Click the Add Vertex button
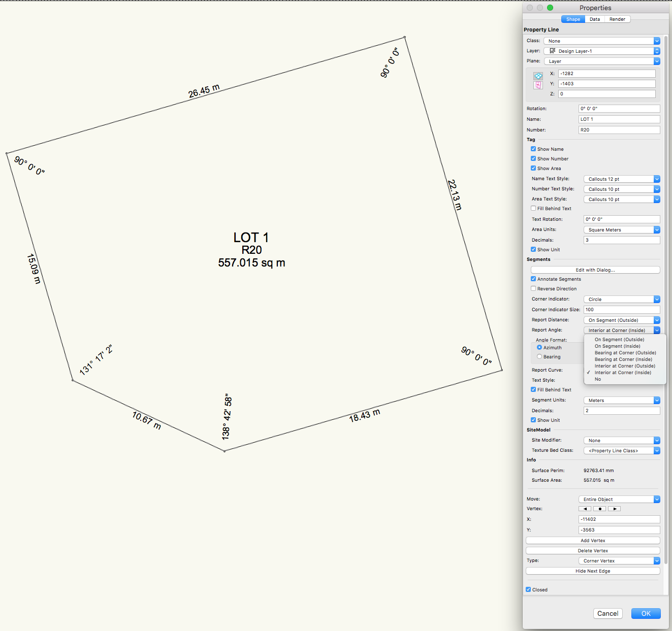 [592, 540]
